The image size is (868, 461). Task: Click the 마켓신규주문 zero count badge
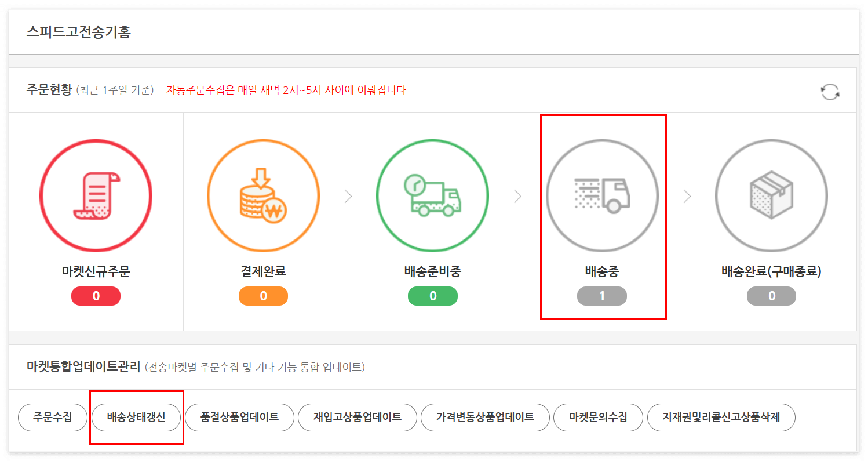(95, 296)
